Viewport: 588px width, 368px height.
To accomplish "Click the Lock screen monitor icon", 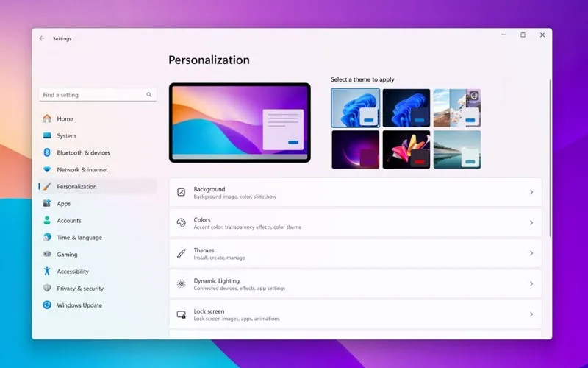I will pyautogui.click(x=181, y=314).
